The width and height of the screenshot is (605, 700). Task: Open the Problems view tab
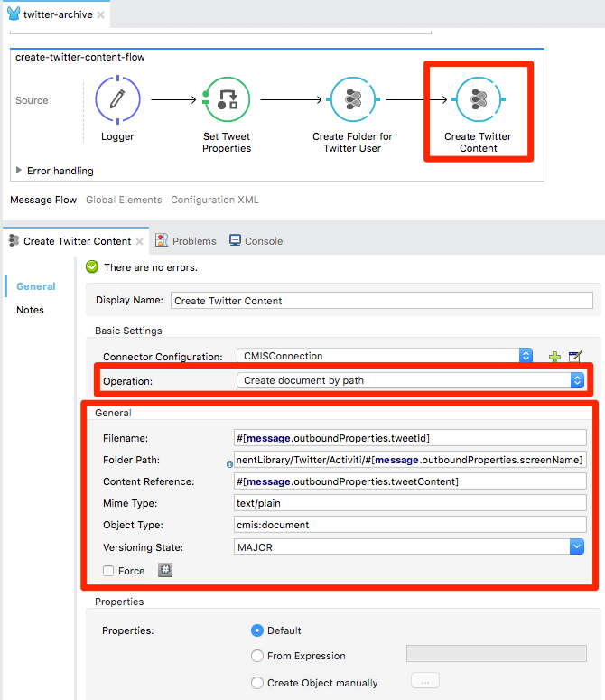coord(186,240)
